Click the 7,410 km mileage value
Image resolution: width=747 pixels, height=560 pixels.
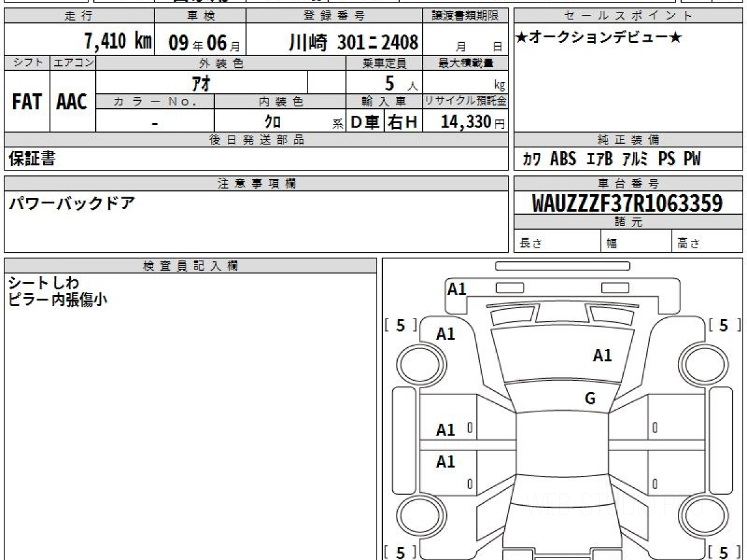tap(118, 42)
